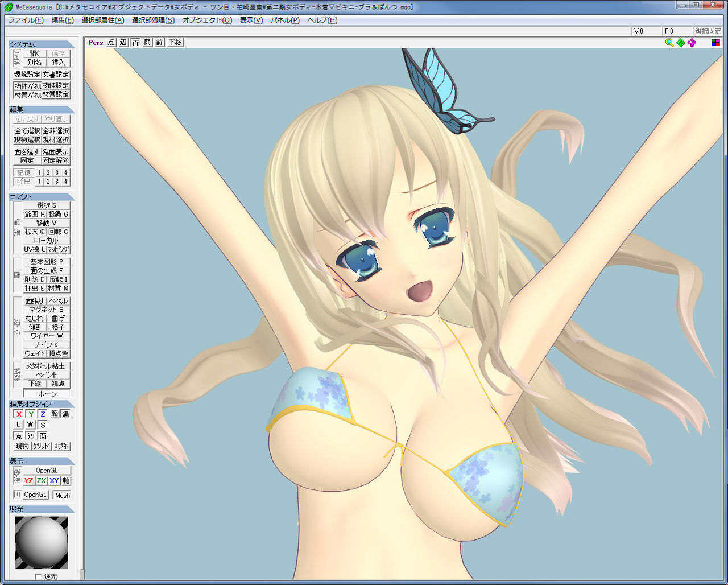This screenshot has width=728, height=585.
Task: Click 全て選択 select all button
Action: click(x=27, y=131)
